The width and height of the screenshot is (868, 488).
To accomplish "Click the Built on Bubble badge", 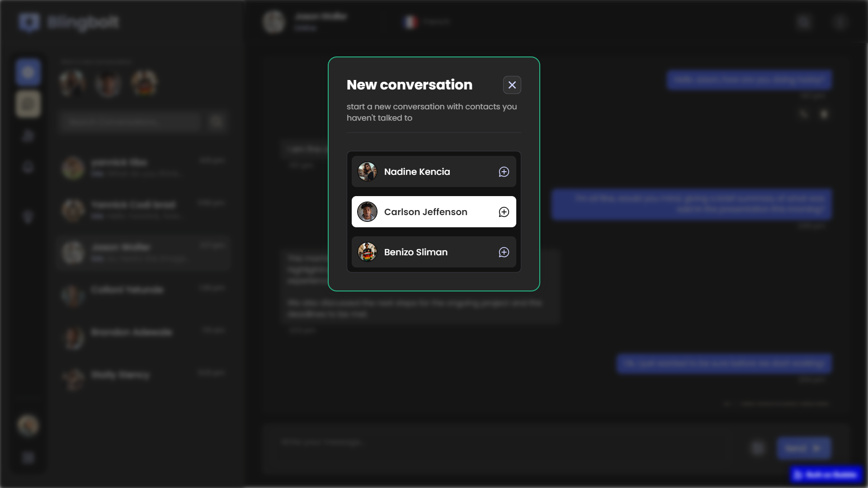I will pos(826,475).
